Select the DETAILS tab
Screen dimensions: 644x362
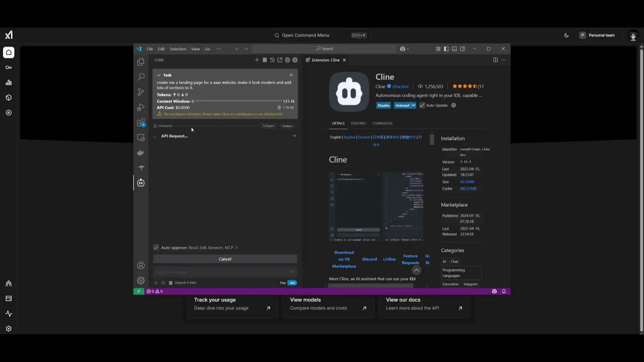pos(338,123)
